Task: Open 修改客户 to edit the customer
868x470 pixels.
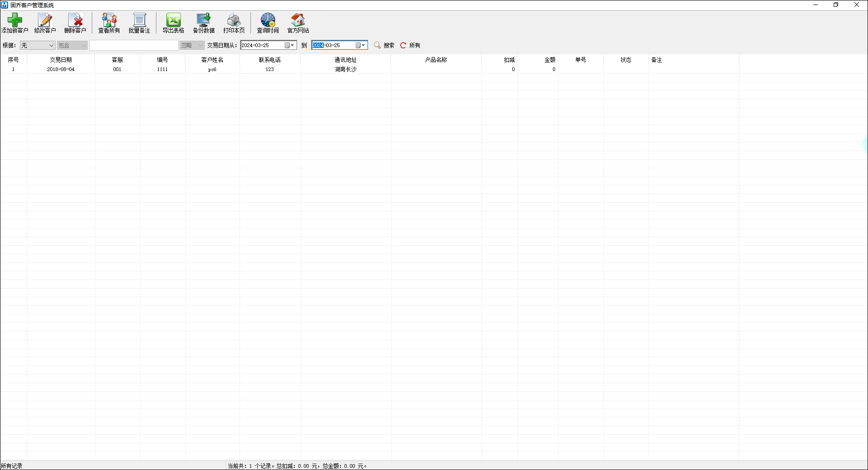Action: click(45, 23)
